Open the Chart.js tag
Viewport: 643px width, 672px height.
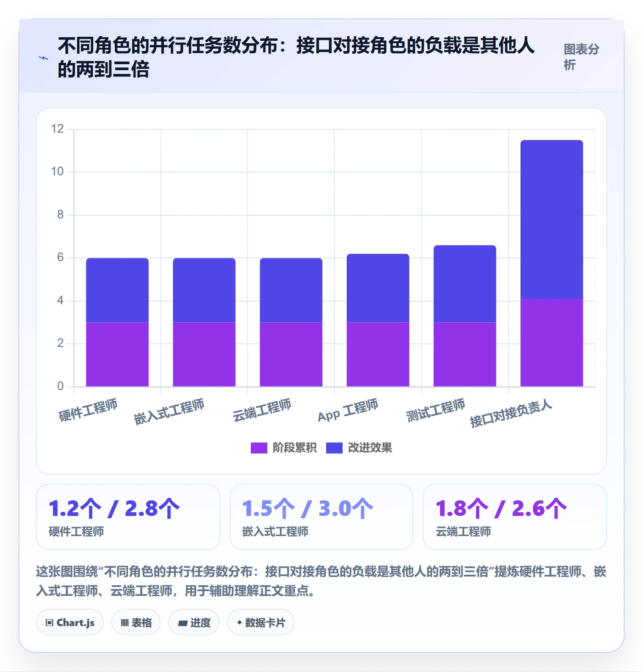point(70,622)
